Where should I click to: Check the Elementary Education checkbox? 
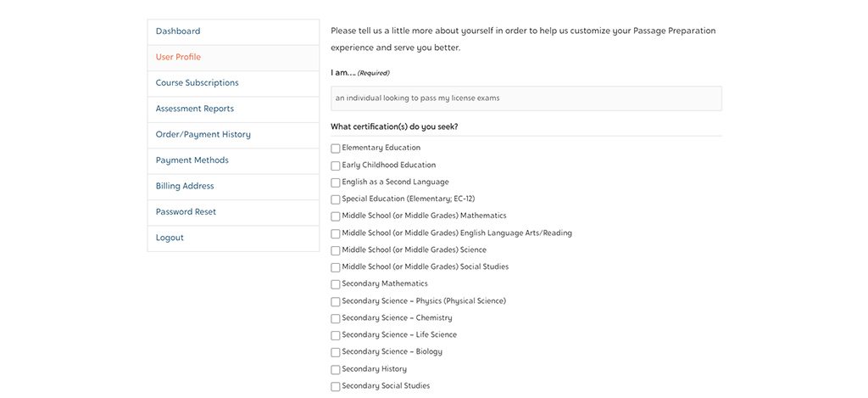coord(336,149)
